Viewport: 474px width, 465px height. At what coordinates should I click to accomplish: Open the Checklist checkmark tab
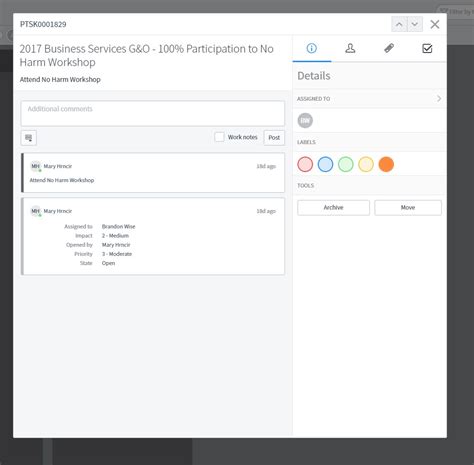click(x=427, y=49)
